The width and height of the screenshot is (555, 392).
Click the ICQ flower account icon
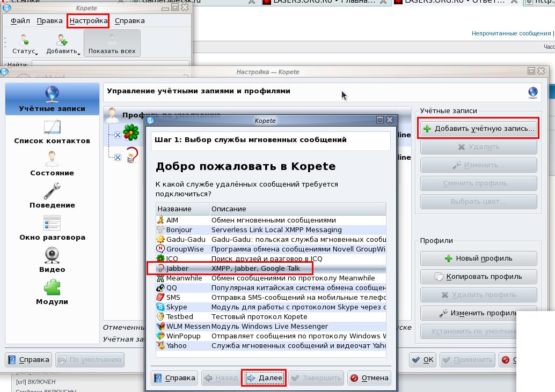tap(131, 132)
